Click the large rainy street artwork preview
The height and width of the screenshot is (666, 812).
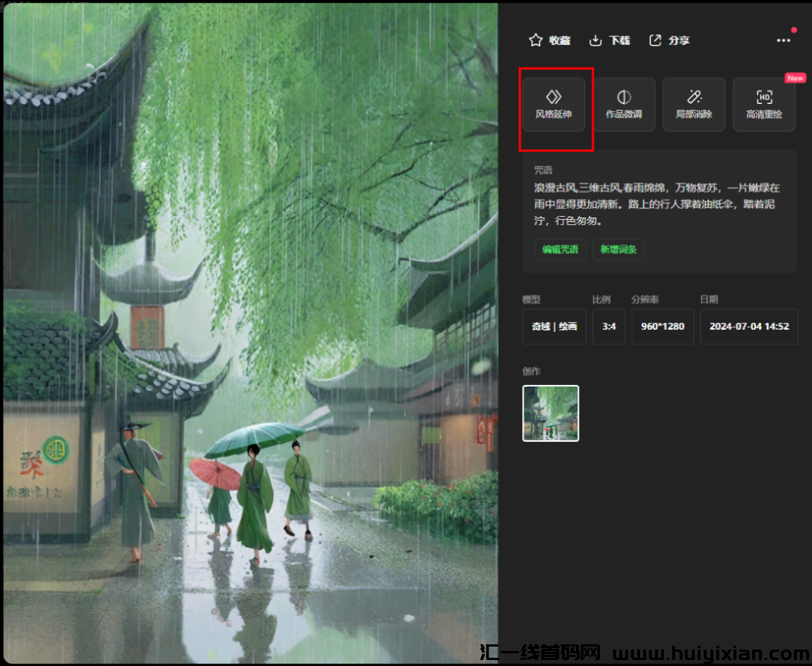250,333
